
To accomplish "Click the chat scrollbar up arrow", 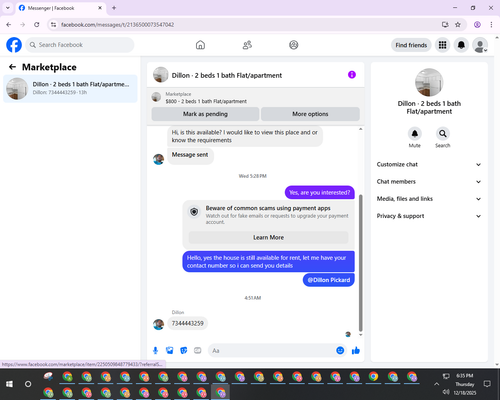I will (x=360, y=129).
